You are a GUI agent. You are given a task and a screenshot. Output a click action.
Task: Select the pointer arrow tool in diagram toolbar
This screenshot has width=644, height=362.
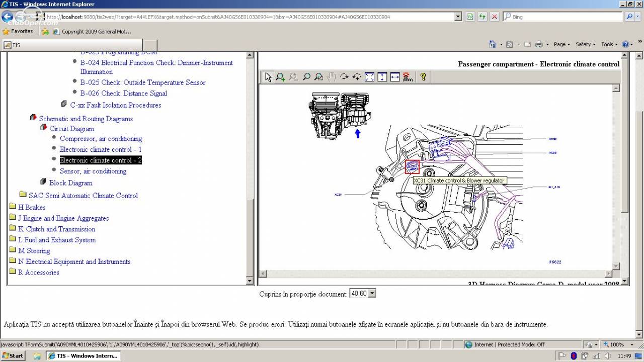click(268, 77)
